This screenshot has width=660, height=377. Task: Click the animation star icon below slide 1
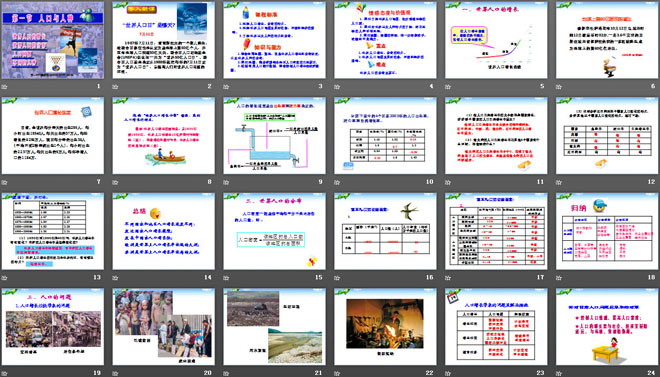click(4, 87)
